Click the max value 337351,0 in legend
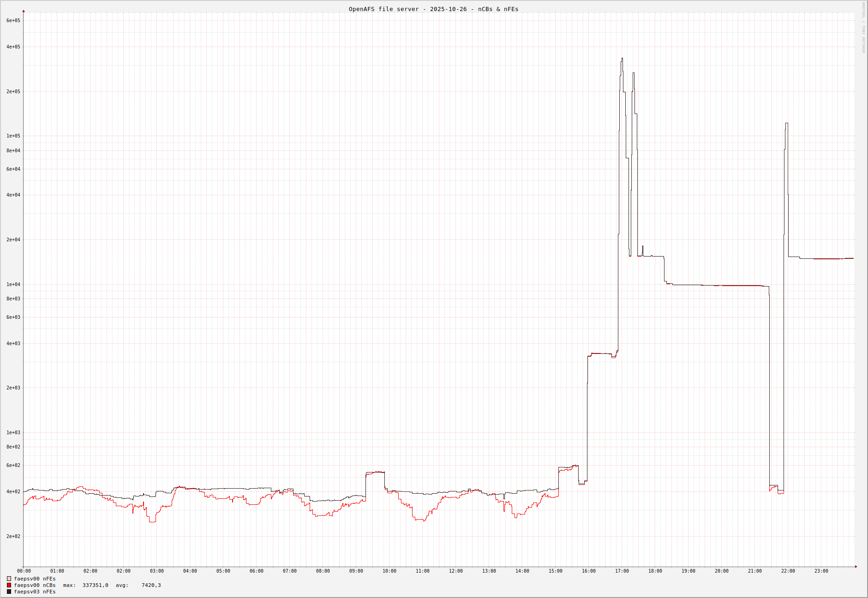 pyautogui.click(x=95, y=585)
